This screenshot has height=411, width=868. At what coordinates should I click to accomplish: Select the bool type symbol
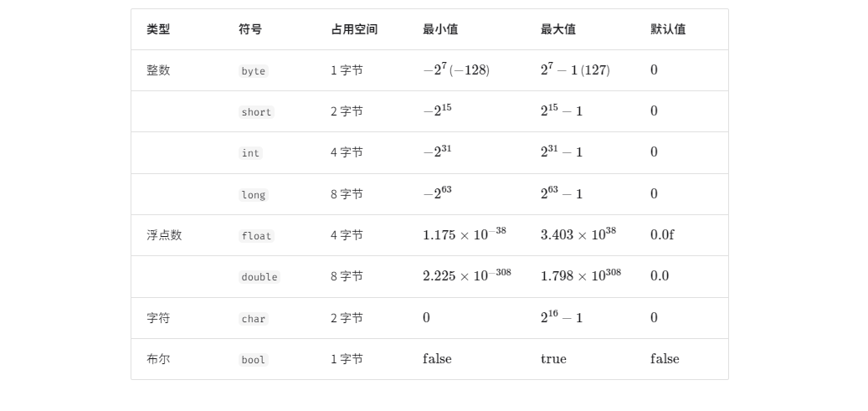(x=254, y=359)
